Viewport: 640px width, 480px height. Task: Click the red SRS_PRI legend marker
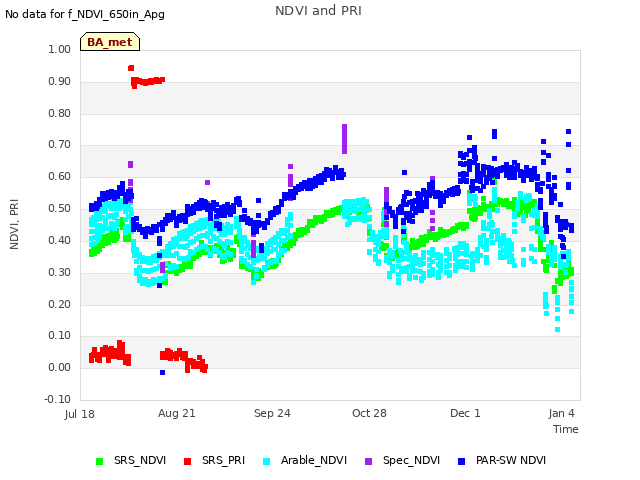pos(187,461)
